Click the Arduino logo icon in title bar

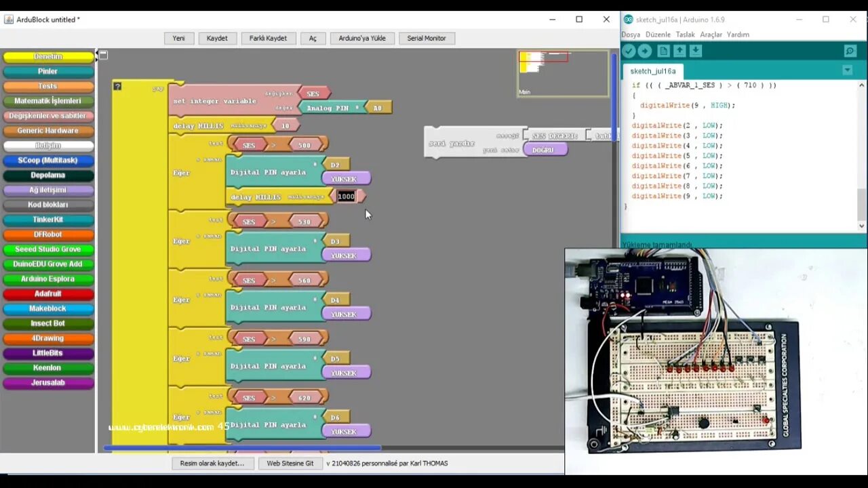[628, 20]
